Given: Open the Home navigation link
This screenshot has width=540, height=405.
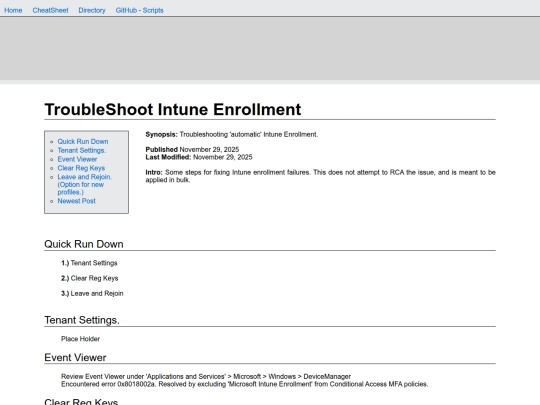Looking at the screenshot, I should click(13, 10).
